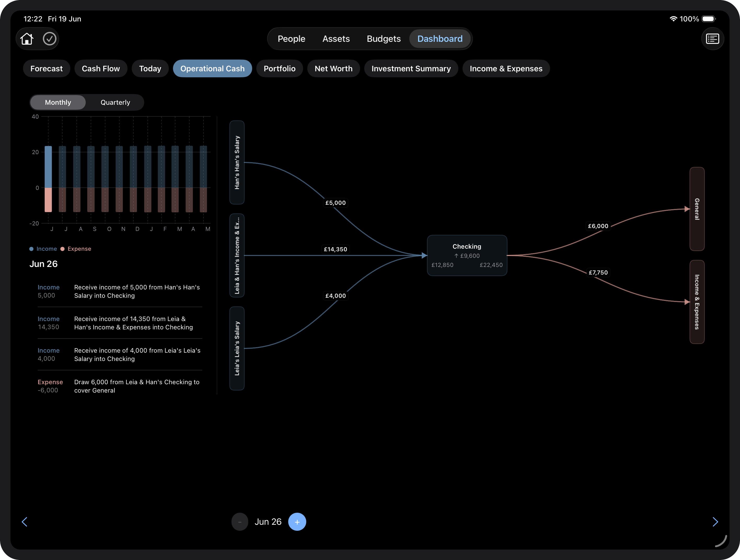Select the Checking account node
The width and height of the screenshot is (740, 560).
click(467, 255)
